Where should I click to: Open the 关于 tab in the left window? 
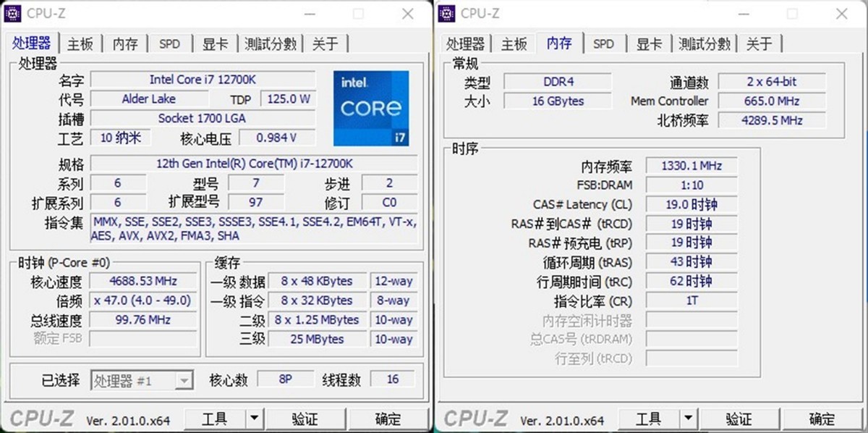point(325,44)
